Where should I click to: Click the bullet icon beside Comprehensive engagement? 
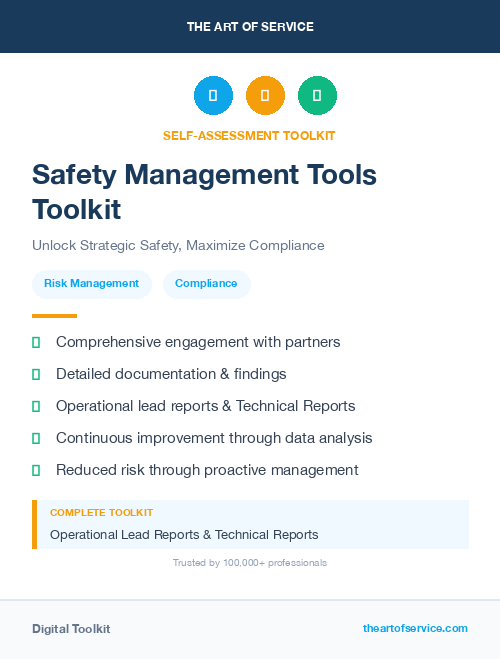click(x=36, y=343)
